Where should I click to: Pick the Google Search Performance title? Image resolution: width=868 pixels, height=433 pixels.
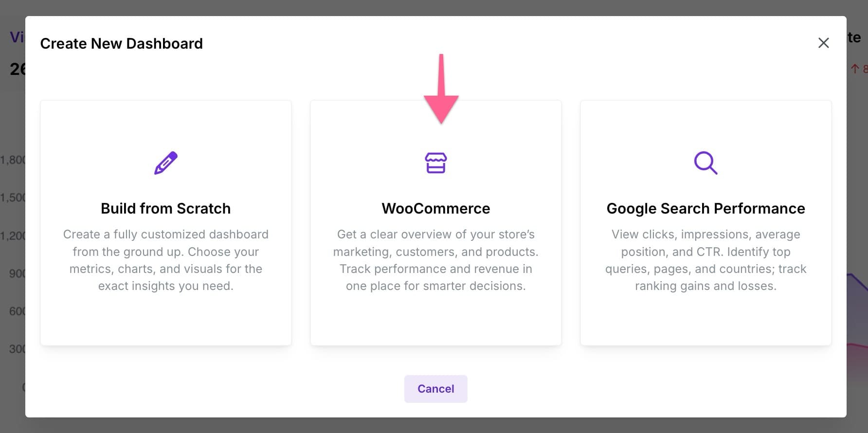pos(705,208)
